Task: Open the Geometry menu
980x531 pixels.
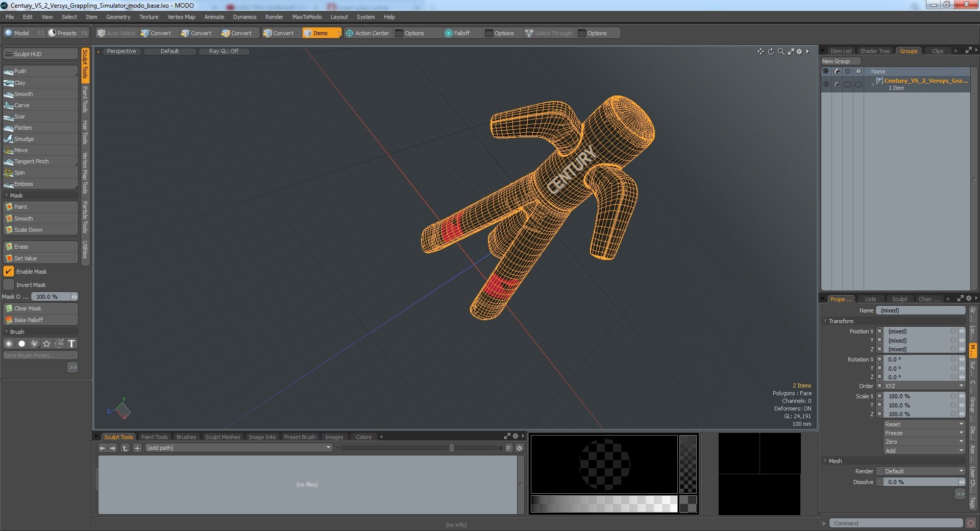Action: (x=118, y=17)
